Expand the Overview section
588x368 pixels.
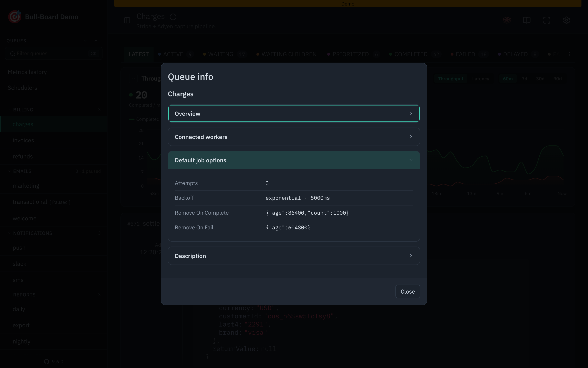click(x=294, y=113)
